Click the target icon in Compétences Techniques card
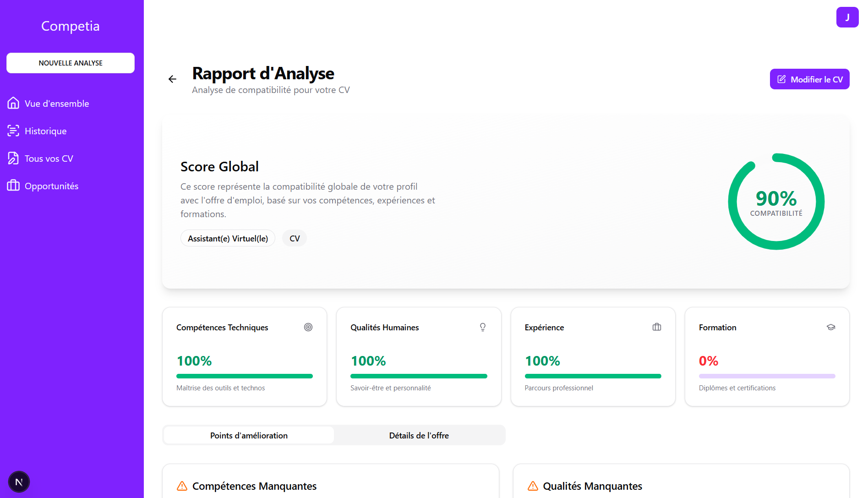The height and width of the screenshot is (498, 868). (x=308, y=327)
